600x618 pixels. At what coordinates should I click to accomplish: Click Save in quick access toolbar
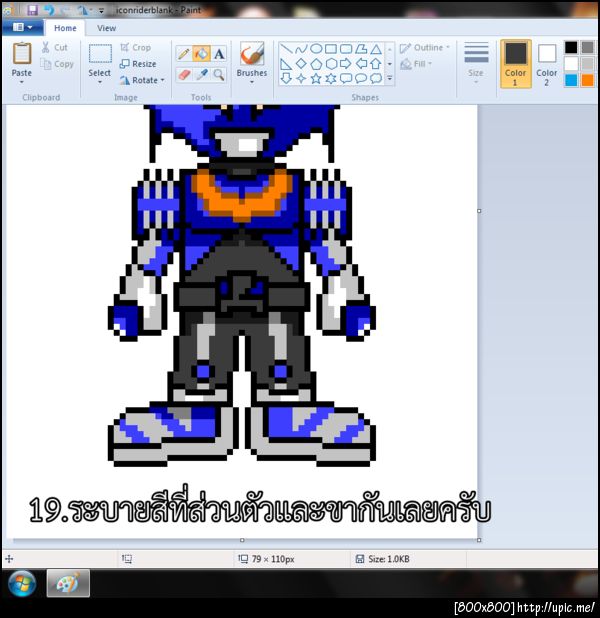(32, 10)
